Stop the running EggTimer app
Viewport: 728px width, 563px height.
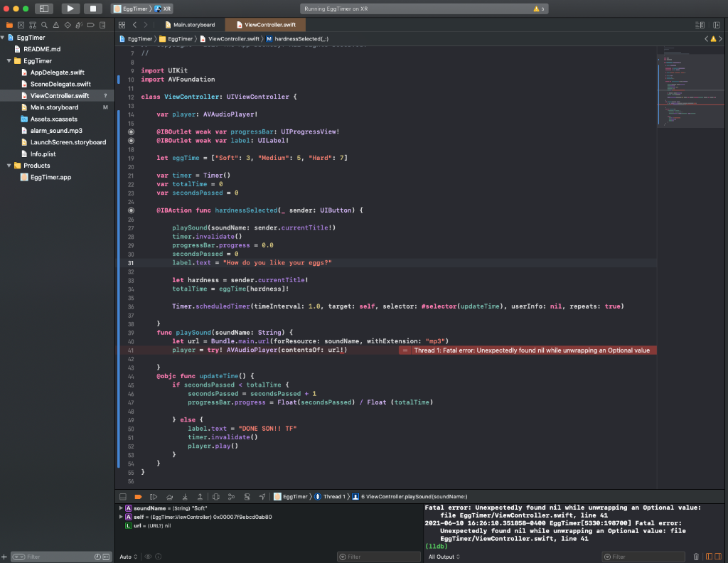93,9
